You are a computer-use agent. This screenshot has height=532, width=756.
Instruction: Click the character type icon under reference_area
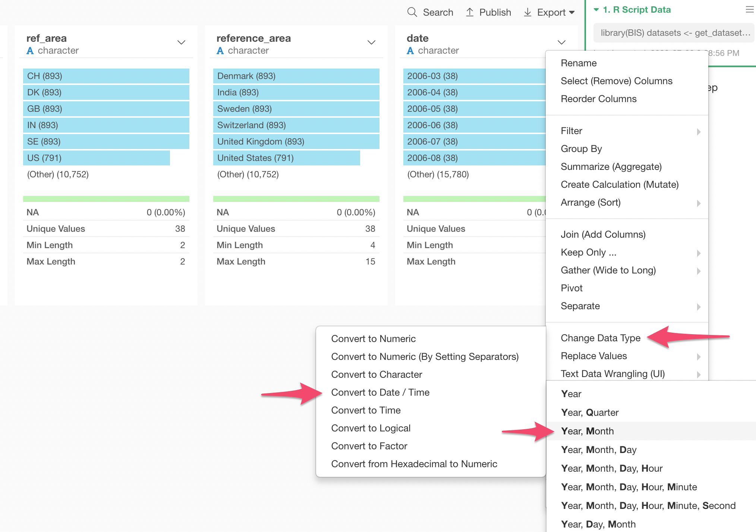220,51
